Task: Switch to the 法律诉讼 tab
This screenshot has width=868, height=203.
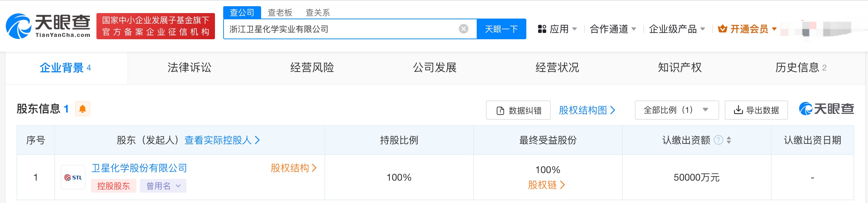Action: (189, 68)
